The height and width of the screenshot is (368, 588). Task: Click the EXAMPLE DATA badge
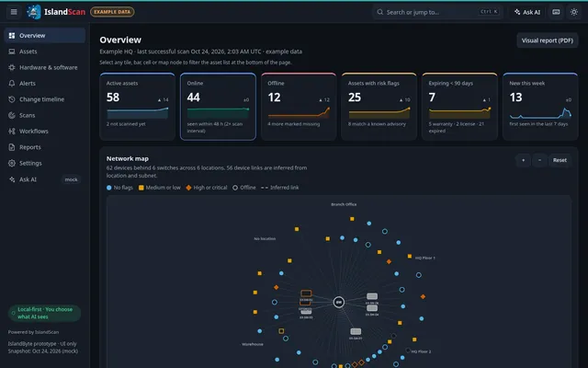point(112,12)
